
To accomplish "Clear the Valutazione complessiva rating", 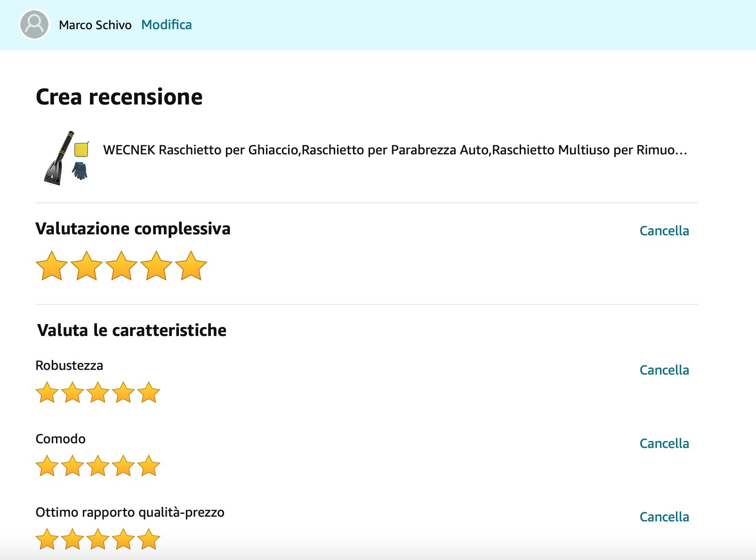I will coord(664,231).
